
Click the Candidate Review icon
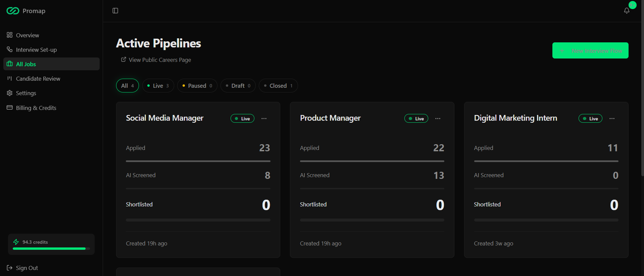(x=10, y=78)
